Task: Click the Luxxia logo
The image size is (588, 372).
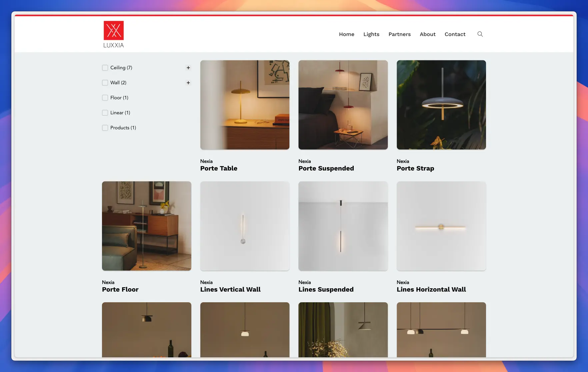Action: coord(113,34)
